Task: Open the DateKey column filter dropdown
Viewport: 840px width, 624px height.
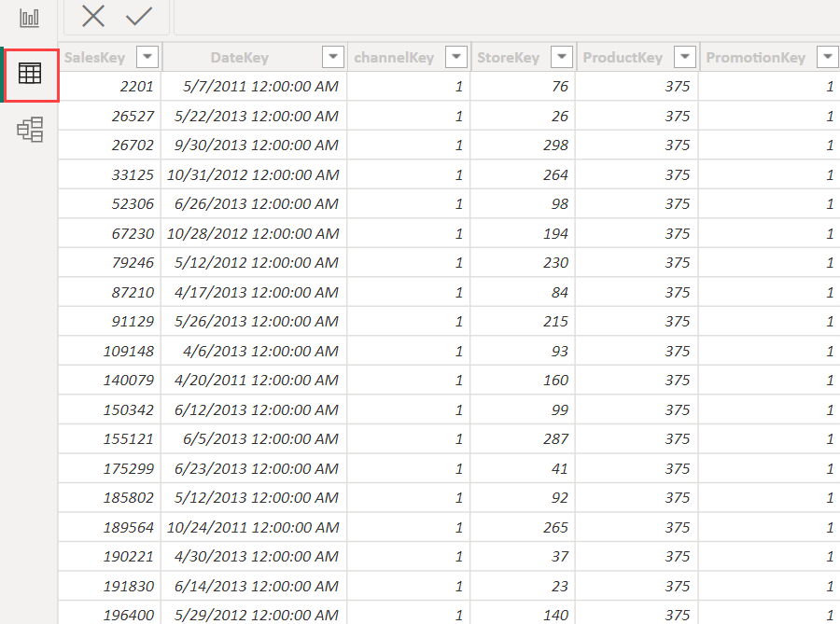Action: coord(332,57)
